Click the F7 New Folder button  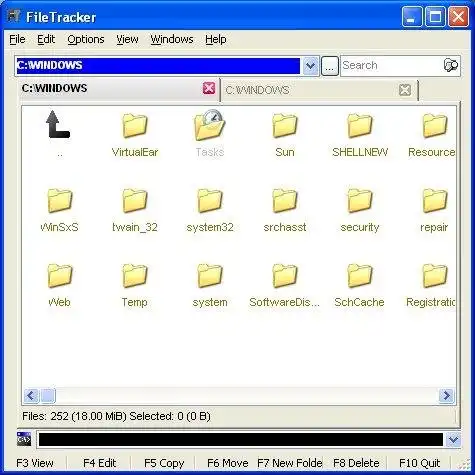pos(290,463)
